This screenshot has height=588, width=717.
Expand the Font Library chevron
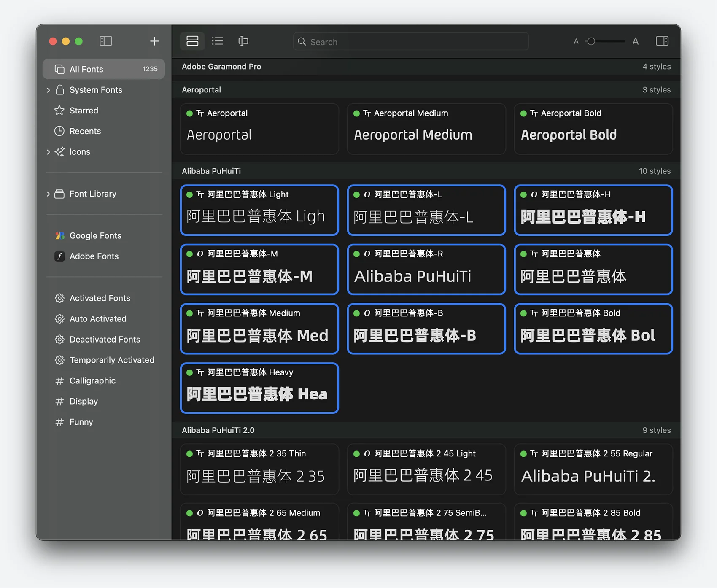[48, 194]
